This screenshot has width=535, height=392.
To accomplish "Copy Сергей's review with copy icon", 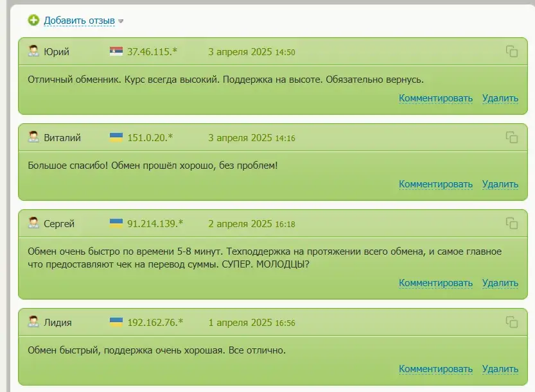I will (511, 223).
